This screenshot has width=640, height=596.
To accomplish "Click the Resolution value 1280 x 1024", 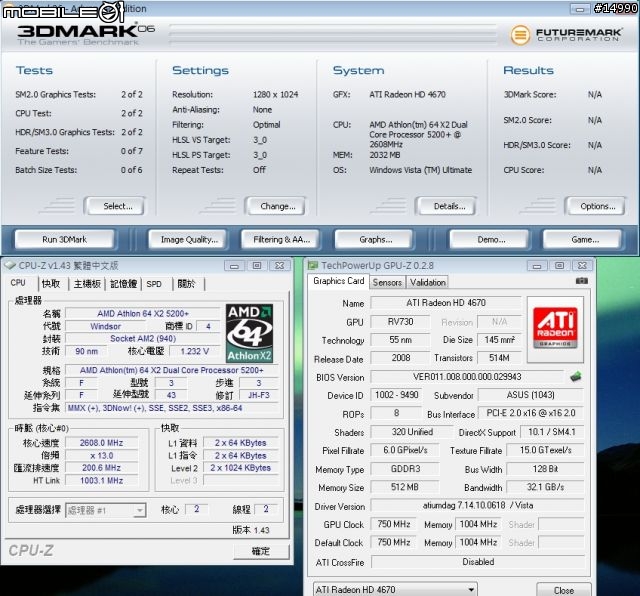I will (276, 94).
